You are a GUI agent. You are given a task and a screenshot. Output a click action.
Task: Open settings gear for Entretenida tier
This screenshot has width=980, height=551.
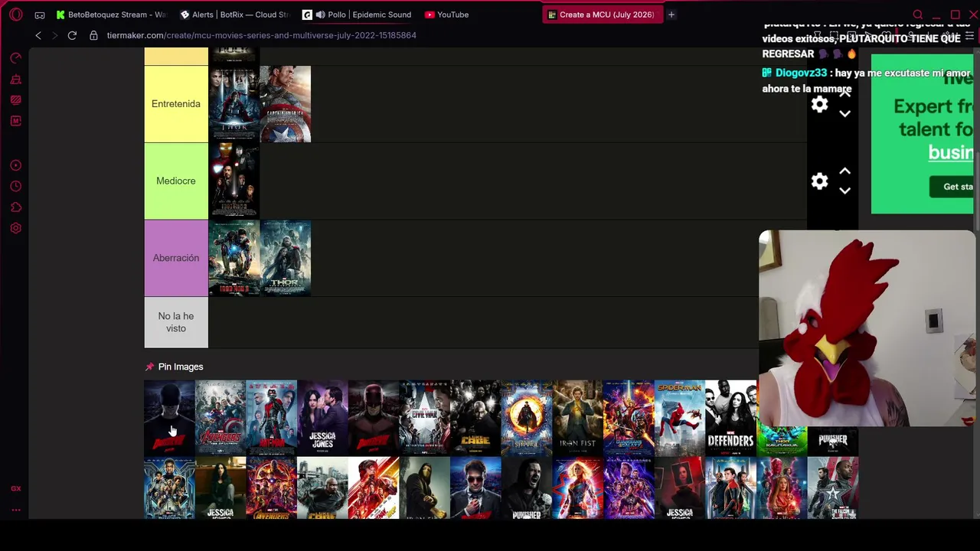coord(819,105)
